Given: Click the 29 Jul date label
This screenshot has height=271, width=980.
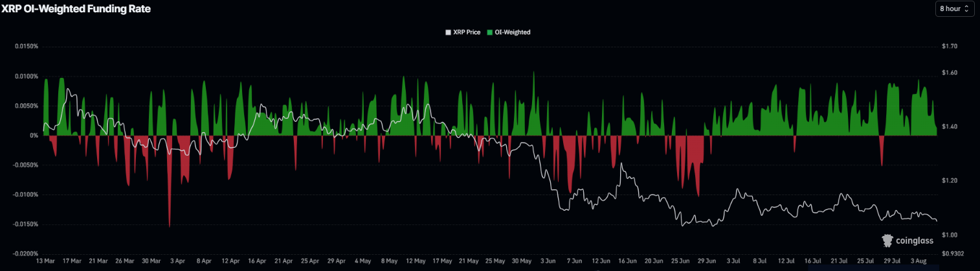Looking at the screenshot, I should (892, 261).
